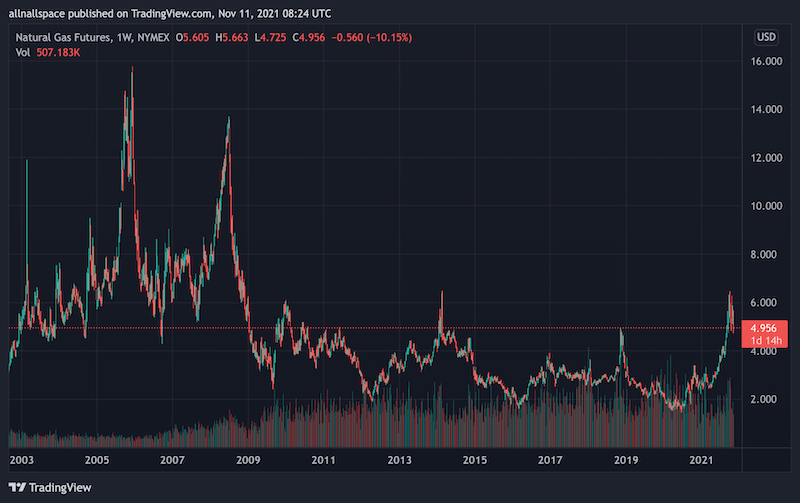Click the 14.000 price axis label
Image resolution: width=800 pixels, height=503 pixels.
pos(766,109)
